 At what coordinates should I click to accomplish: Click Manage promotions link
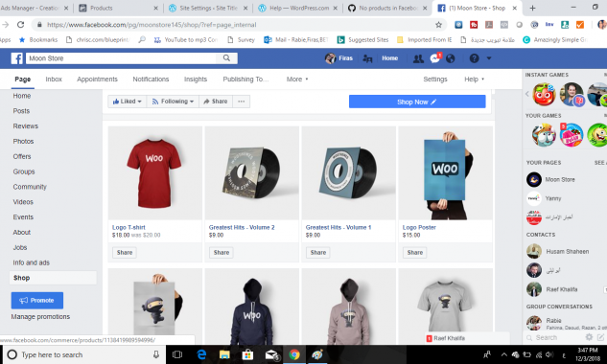[x=40, y=317]
